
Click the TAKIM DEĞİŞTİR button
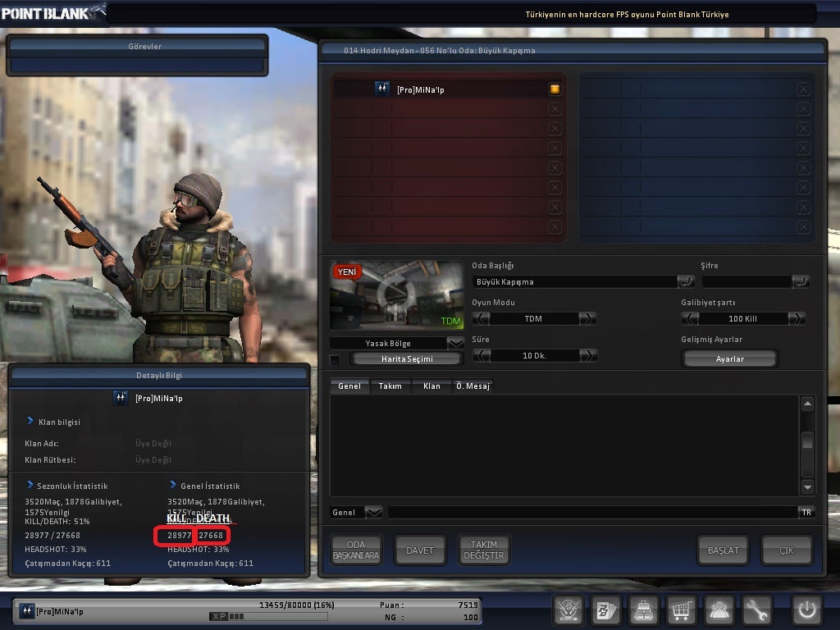484,550
